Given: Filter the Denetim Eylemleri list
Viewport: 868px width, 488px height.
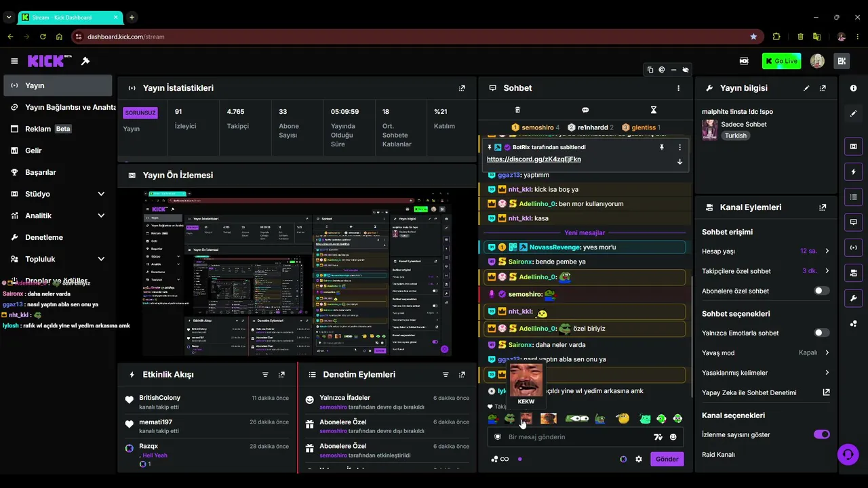Looking at the screenshot, I should (x=446, y=375).
